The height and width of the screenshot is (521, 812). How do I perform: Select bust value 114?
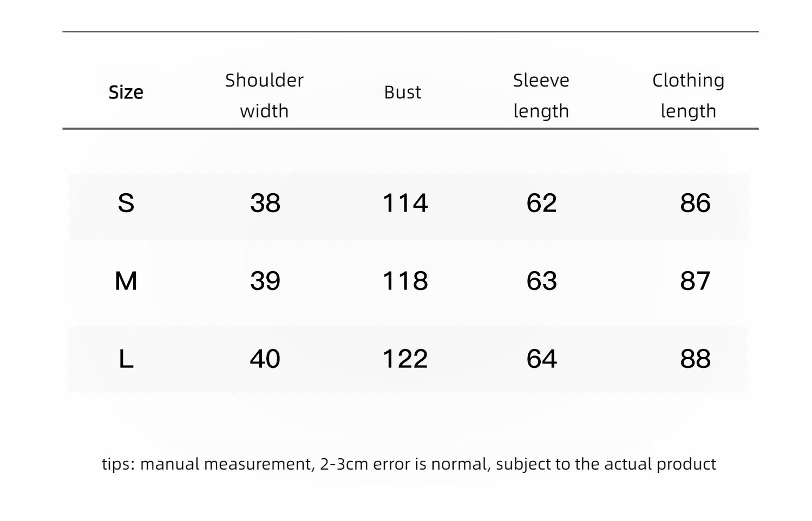405,203
